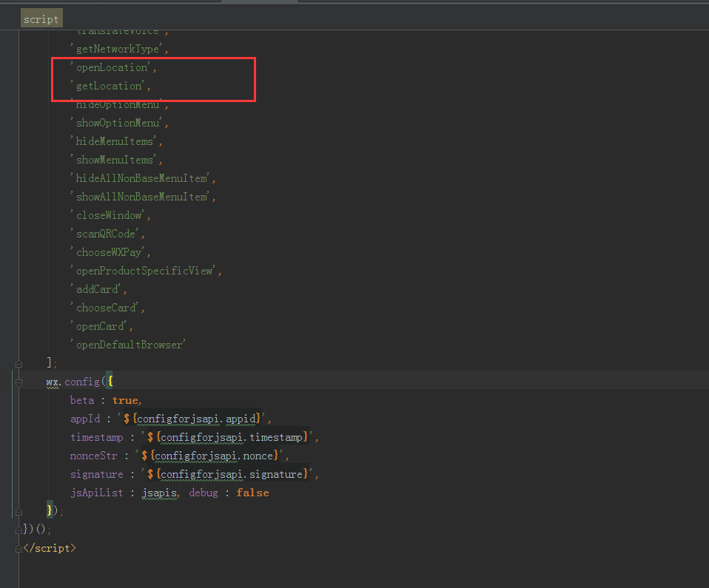The width and height of the screenshot is (709, 588).
Task: Click the beta property key
Action: click(82, 400)
